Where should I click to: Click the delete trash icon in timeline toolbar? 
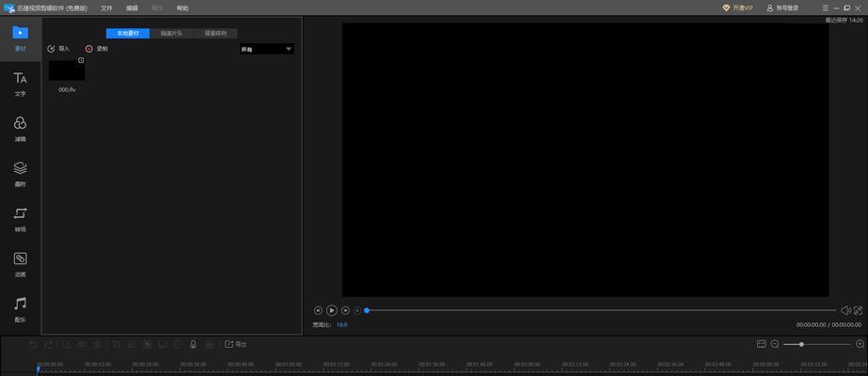click(97, 344)
